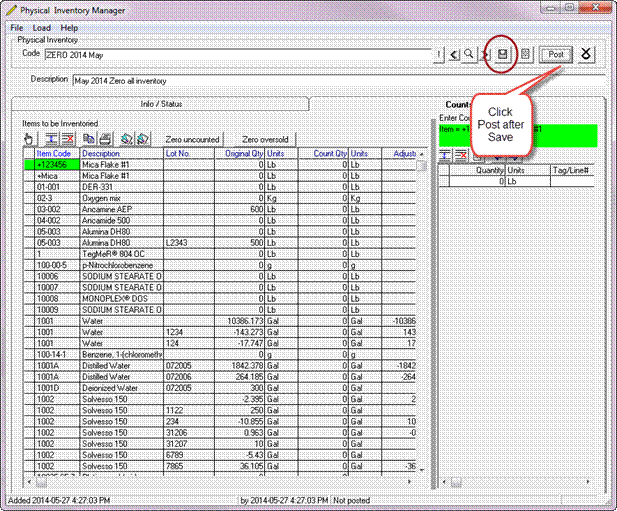The image size is (617, 511).
Task: Click lot number 072006 for Distilled Water
Action: 189,377
